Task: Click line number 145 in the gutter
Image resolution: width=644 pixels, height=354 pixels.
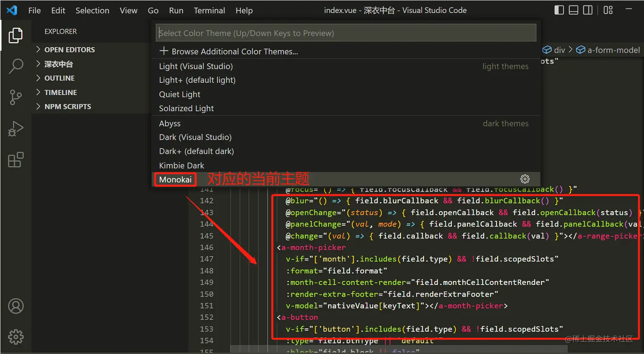Action: click(x=207, y=236)
